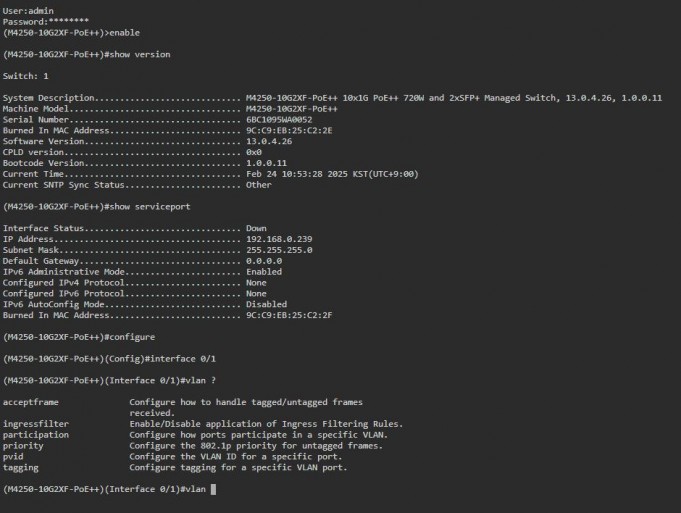
Task: Click the System Description value text
Action: (454, 98)
